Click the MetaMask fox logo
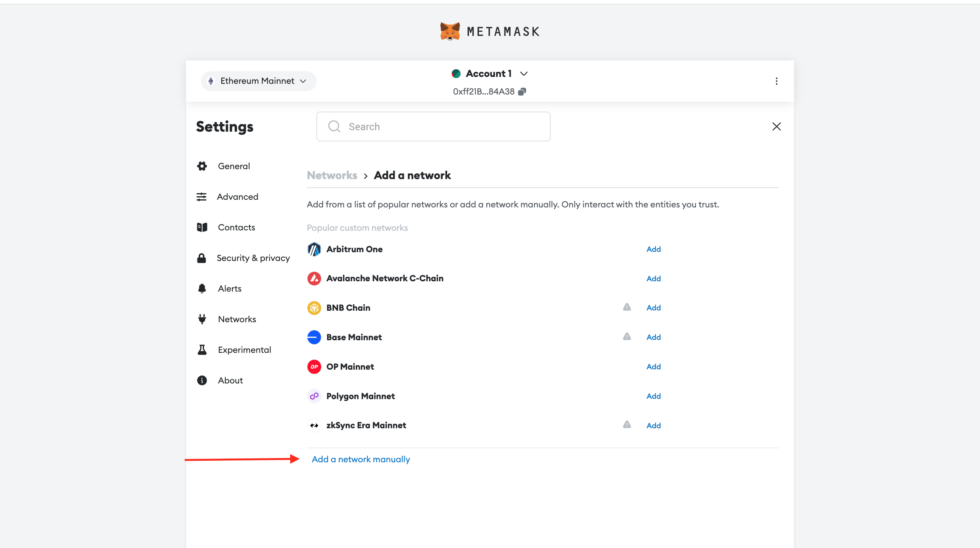 pyautogui.click(x=451, y=31)
